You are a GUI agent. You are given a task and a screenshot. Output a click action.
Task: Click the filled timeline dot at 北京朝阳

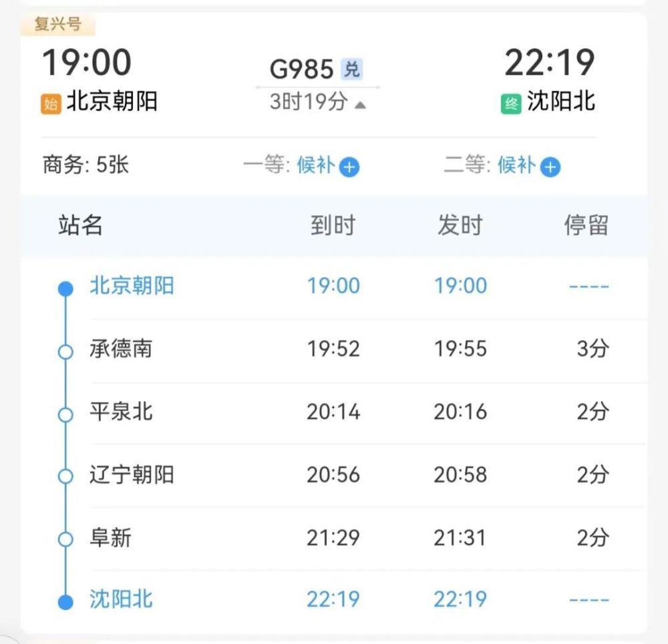pyautogui.click(x=65, y=289)
